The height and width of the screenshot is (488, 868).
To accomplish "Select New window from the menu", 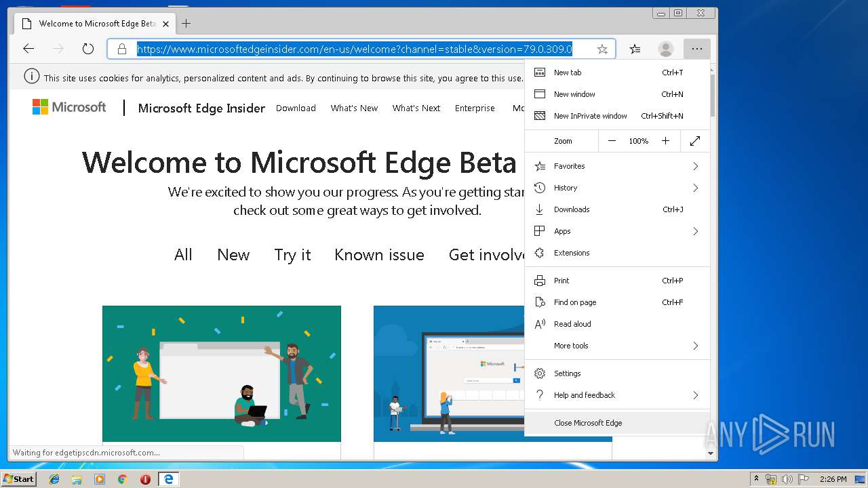I will pyautogui.click(x=617, y=94).
